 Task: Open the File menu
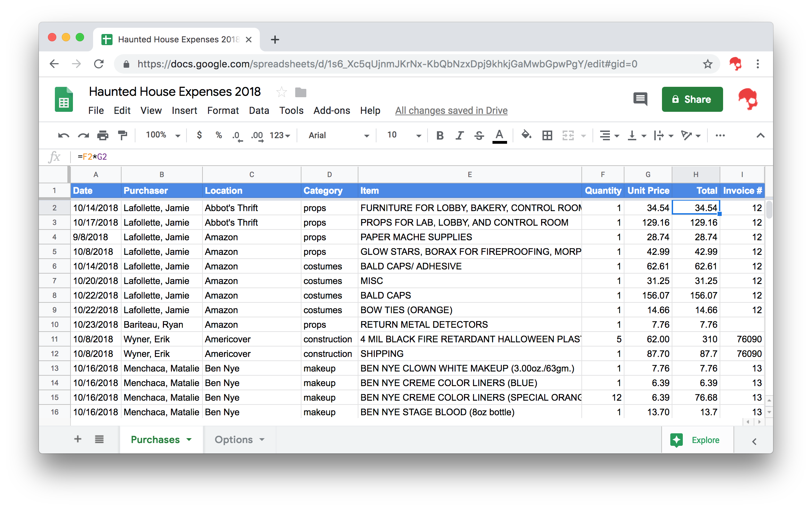coord(96,110)
